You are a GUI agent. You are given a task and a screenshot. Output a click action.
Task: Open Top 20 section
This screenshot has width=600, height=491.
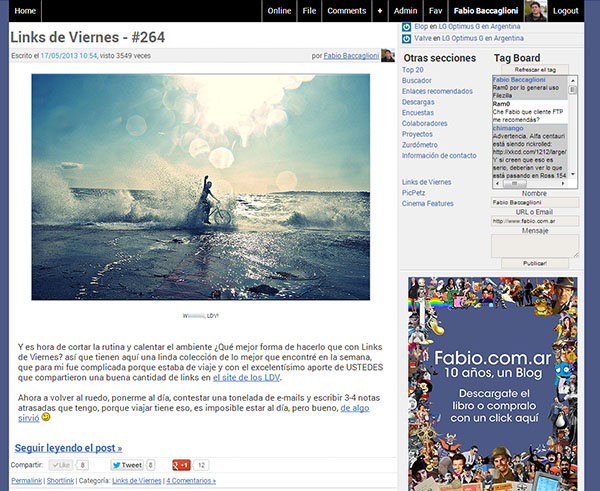[x=412, y=70]
